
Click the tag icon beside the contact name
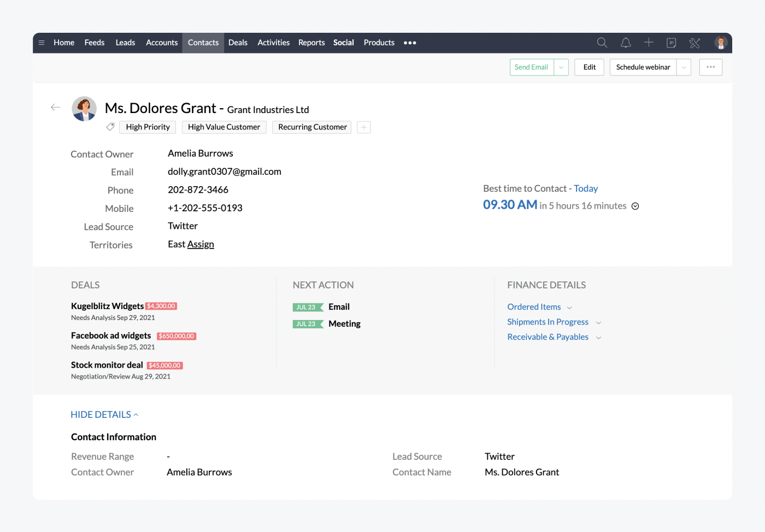(x=110, y=127)
